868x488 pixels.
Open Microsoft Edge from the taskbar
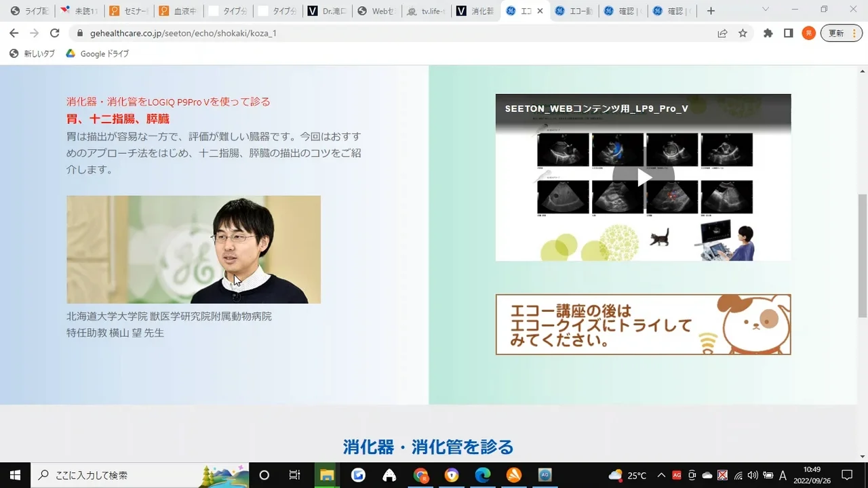point(482,475)
